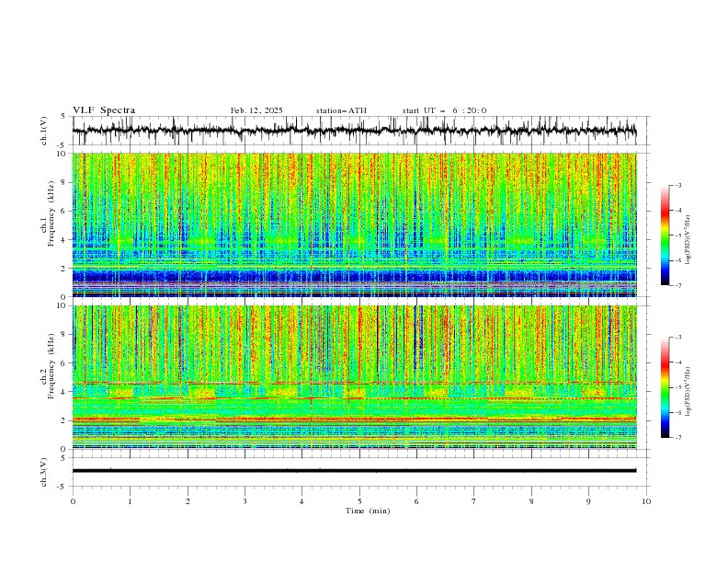Image resolution: width=728 pixels, height=563 pixels.
Task: Click the "ch.1(V)" waveform axis label
Action: (x=44, y=131)
